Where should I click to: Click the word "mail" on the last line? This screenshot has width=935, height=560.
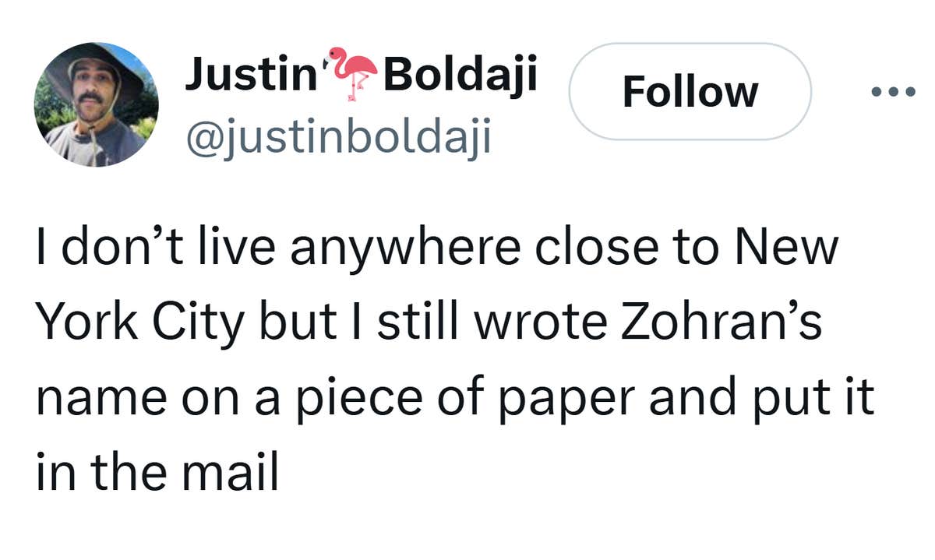231,473
